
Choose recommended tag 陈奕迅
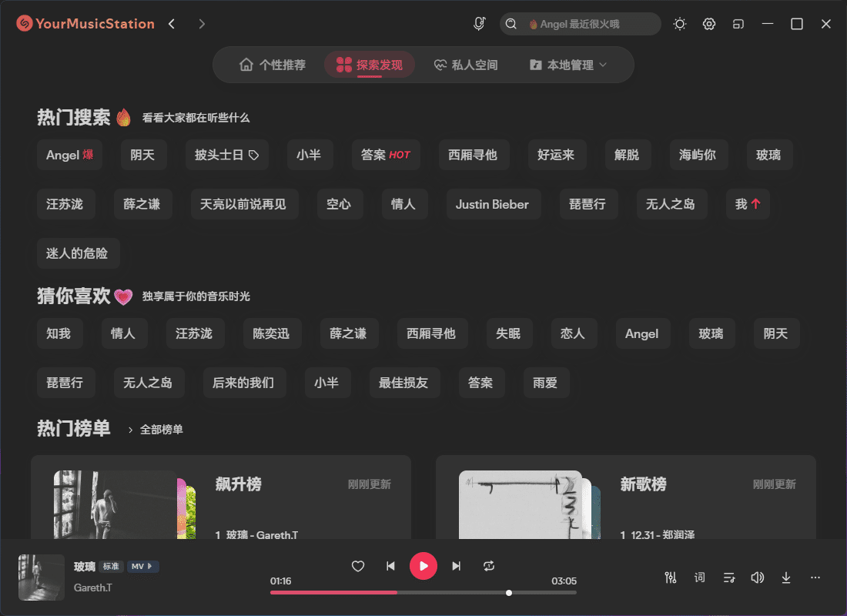tap(271, 333)
